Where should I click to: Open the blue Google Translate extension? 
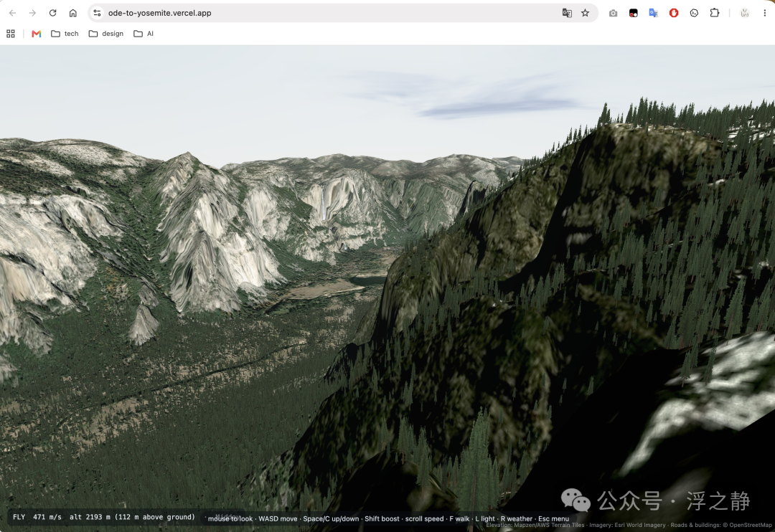tap(654, 14)
